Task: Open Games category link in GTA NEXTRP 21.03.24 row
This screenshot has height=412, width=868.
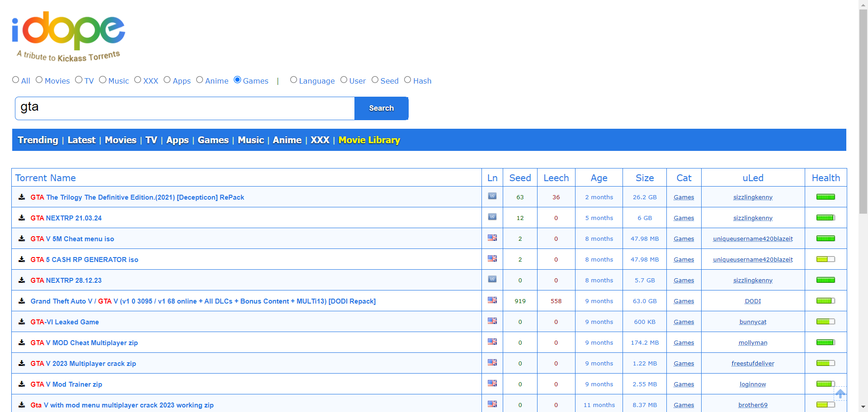Action: tap(684, 218)
